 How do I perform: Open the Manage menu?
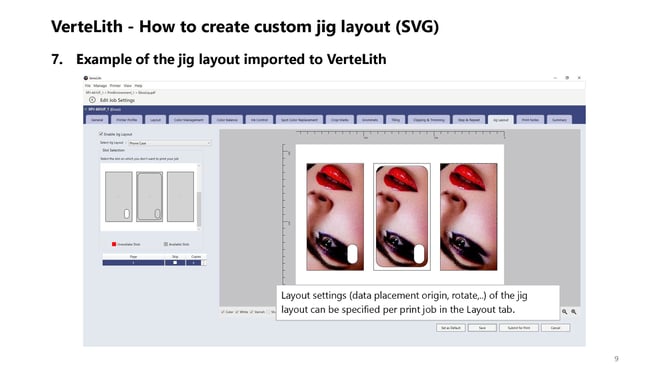pyautogui.click(x=100, y=86)
